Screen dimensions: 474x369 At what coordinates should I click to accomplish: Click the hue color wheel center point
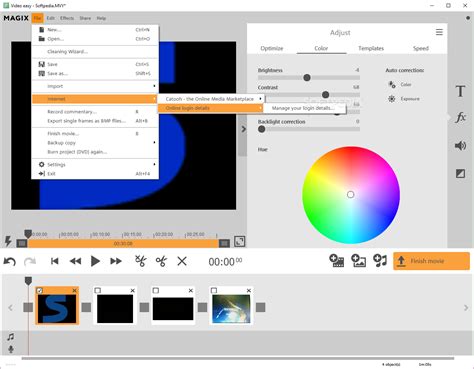pos(350,194)
